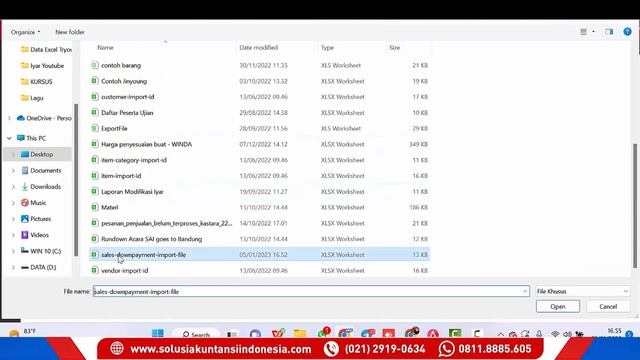The width and height of the screenshot is (640, 360).
Task: Expand the Pictures tree node
Action: (x=13, y=219)
